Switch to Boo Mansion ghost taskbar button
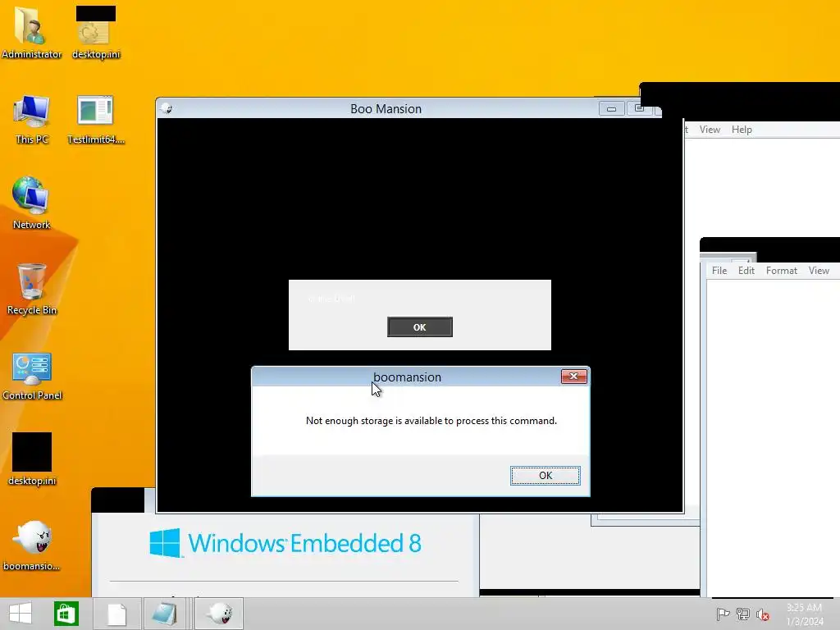 219,614
